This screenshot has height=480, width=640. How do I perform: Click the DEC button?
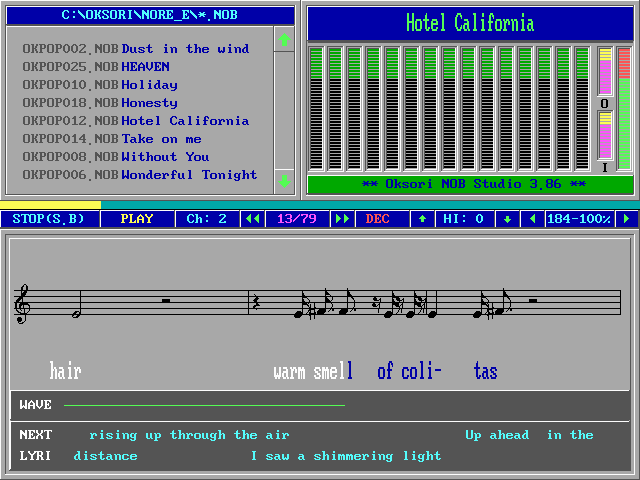(382, 219)
